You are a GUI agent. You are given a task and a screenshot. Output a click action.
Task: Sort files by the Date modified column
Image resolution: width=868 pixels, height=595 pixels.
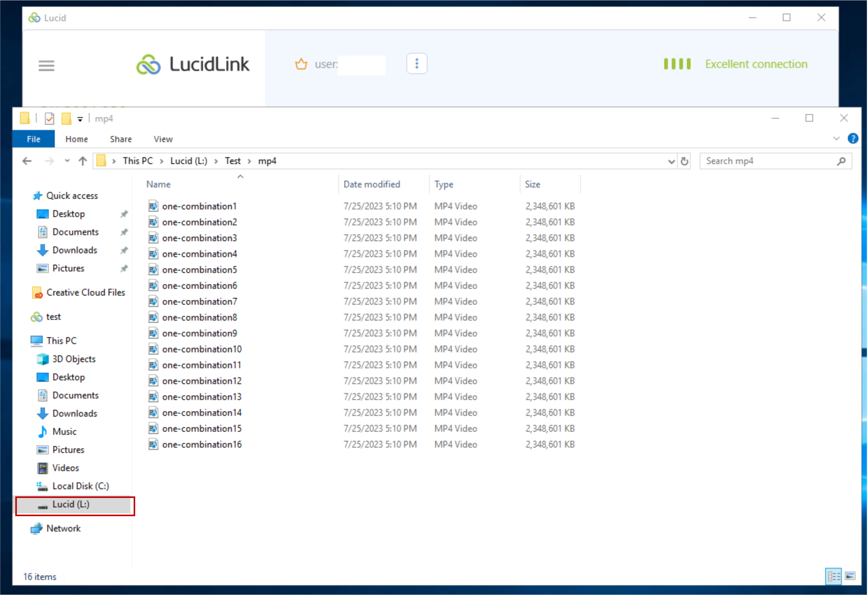[371, 184]
